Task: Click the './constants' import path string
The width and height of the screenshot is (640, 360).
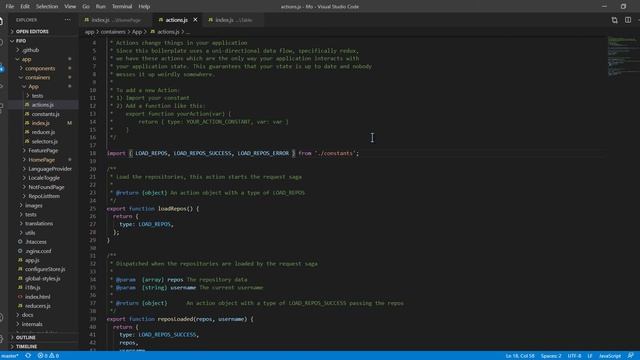Action: click(x=335, y=153)
